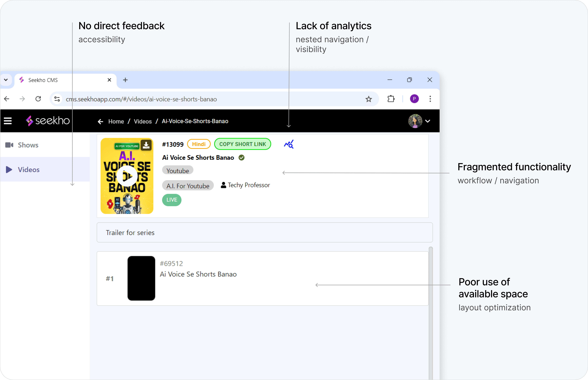
Task: Click the COPY SHORT LINK button
Action: pyautogui.click(x=242, y=144)
